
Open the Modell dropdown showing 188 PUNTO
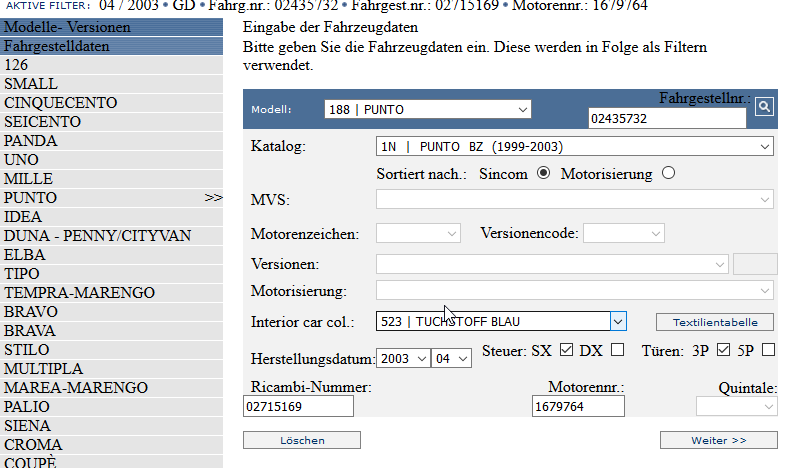pyautogui.click(x=427, y=109)
